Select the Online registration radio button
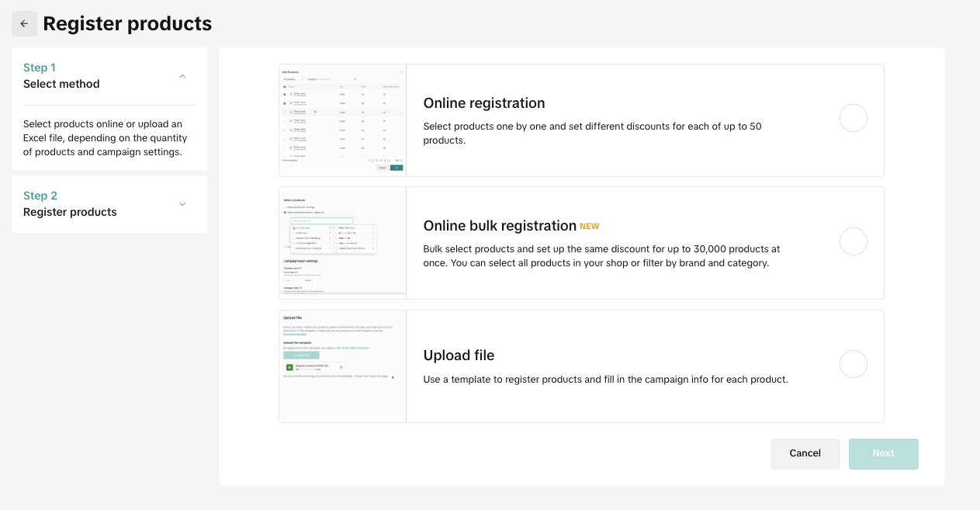980x510 pixels. (853, 119)
